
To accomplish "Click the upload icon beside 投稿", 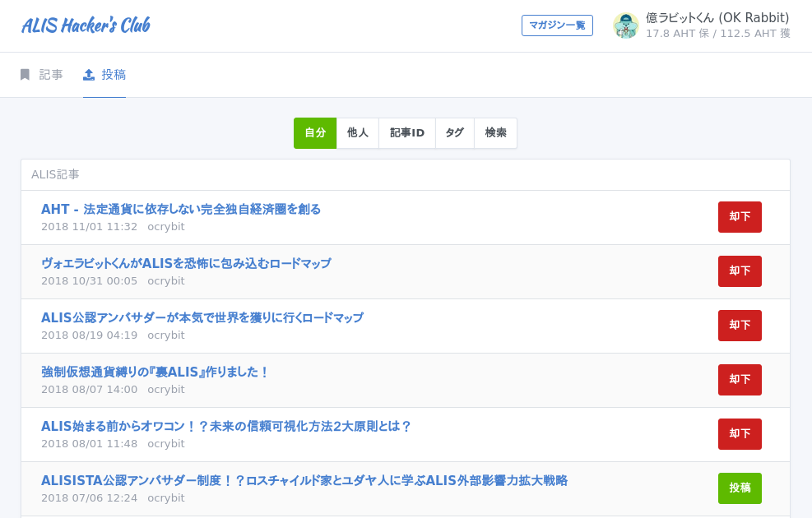I will point(89,75).
